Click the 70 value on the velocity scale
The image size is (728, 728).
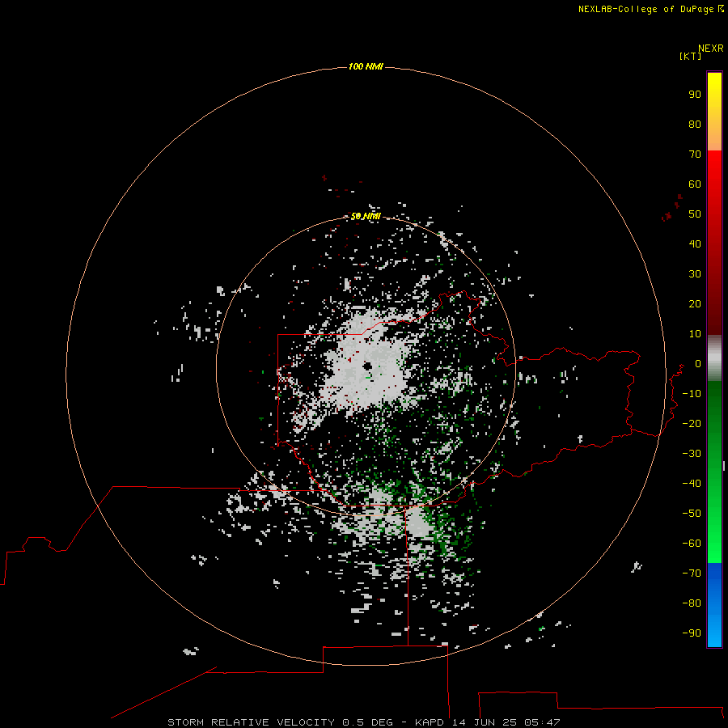click(695, 154)
